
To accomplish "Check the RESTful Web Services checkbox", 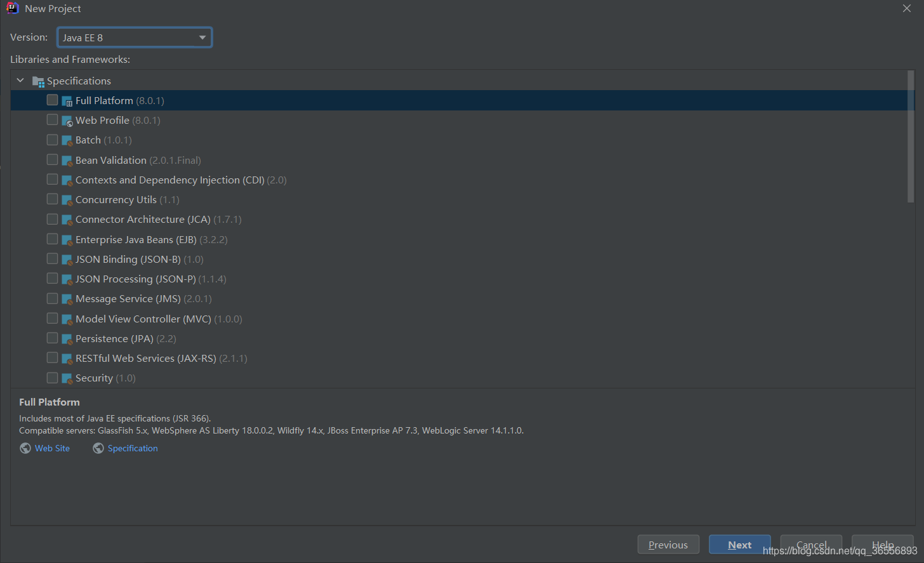I will pos(52,357).
